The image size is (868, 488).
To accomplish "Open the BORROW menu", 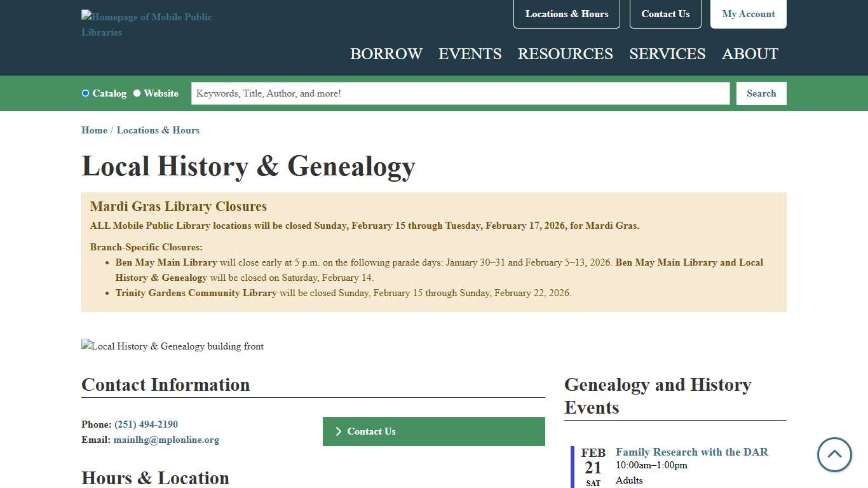I will (386, 54).
